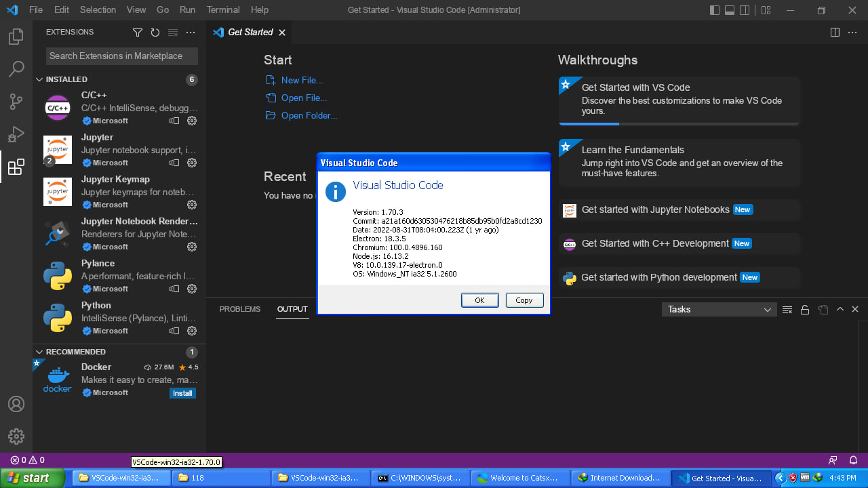868x488 pixels.
Task: Click errors and warnings status bar item
Action: click(x=28, y=460)
